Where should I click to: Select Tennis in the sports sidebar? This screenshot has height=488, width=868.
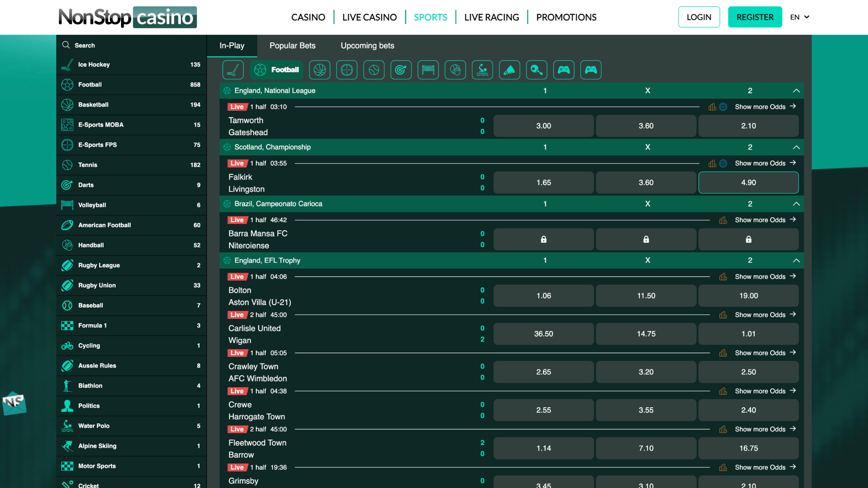coord(88,165)
